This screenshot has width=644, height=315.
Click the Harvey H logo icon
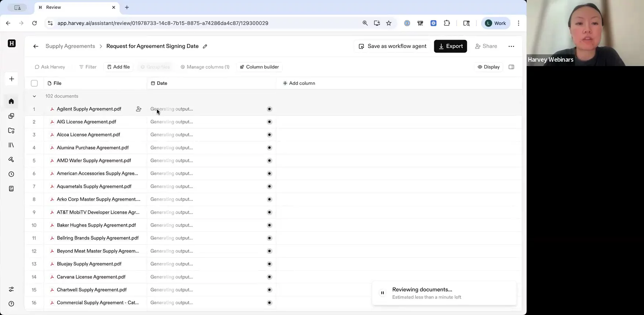click(12, 43)
